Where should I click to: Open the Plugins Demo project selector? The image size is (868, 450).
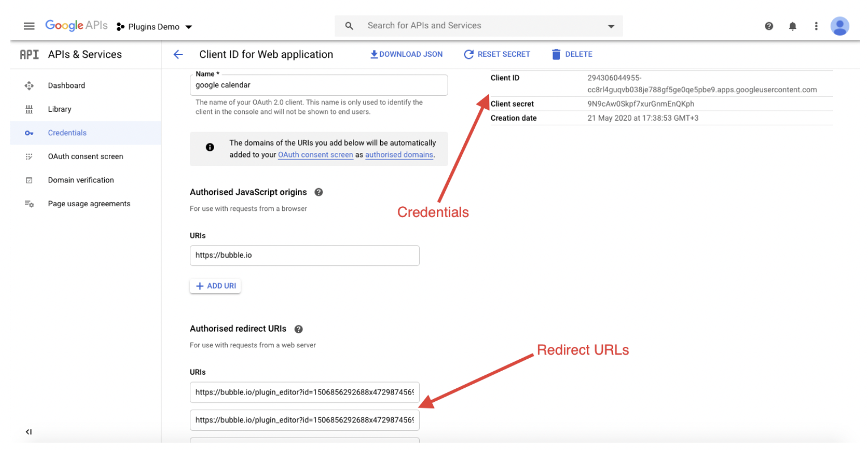154,27
